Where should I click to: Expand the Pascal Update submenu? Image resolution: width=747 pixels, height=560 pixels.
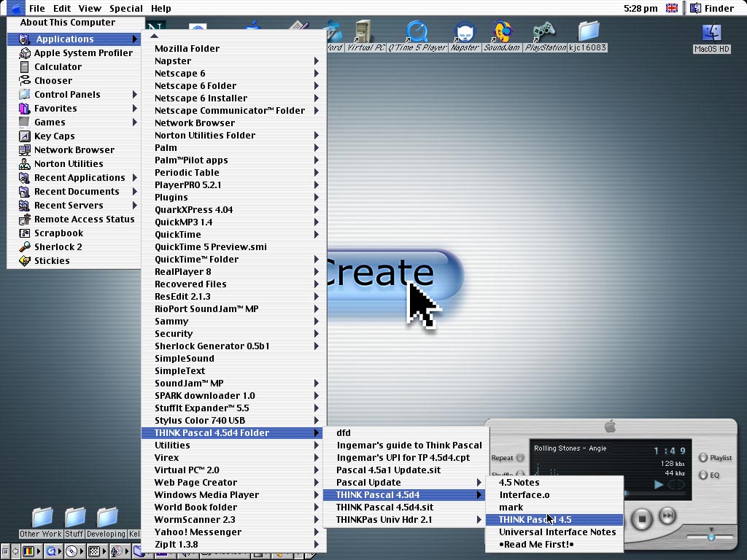[x=368, y=483]
